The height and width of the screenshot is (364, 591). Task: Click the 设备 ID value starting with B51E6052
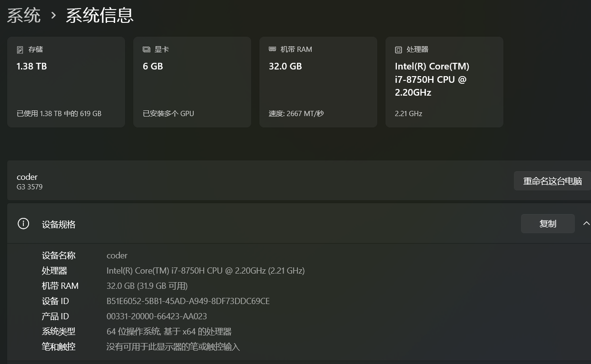(x=188, y=301)
